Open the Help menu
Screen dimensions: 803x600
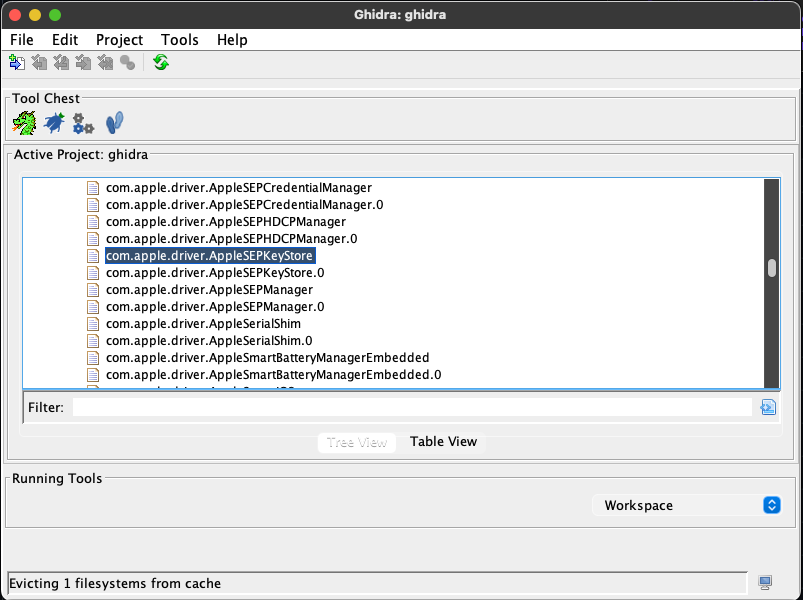tap(232, 40)
